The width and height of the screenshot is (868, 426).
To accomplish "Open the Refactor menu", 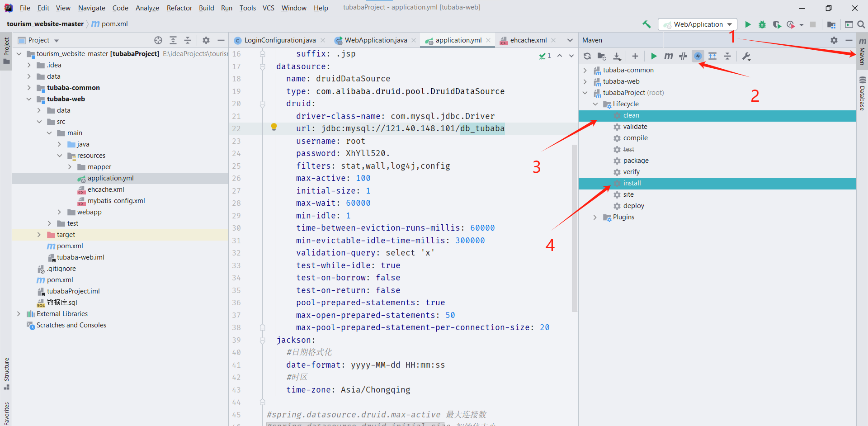I will 179,8.
